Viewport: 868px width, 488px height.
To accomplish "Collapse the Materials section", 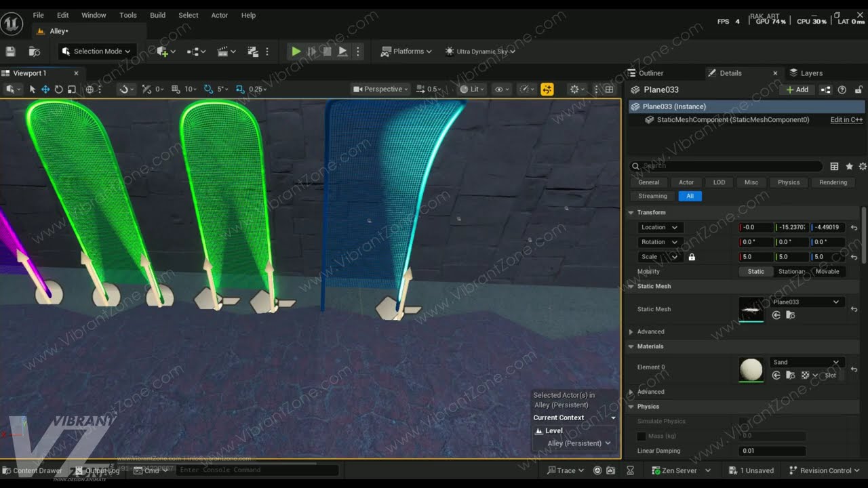I will pos(631,346).
